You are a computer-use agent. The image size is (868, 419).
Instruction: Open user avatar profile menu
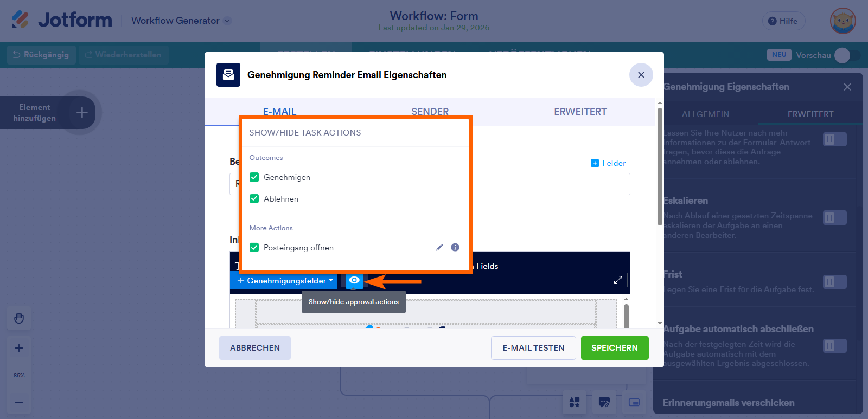(843, 21)
